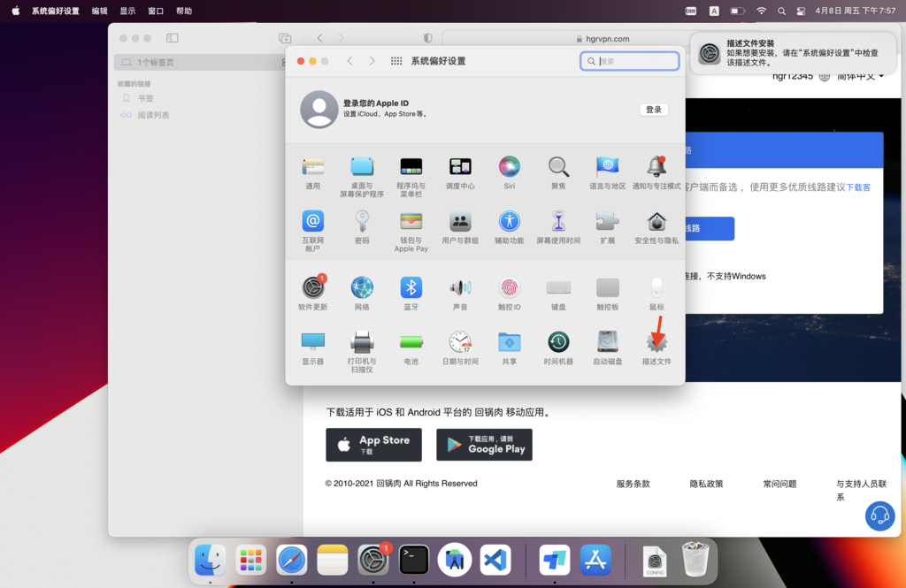Open the 显示 menu in menu bar
906x588 pixels.
click(127, 11)
